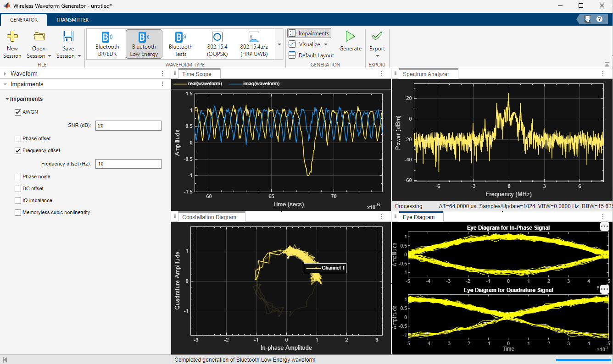Viewport: 613px width, 364px height.
Task: Disable the AWGN impairment
Action: coord(17,112)
